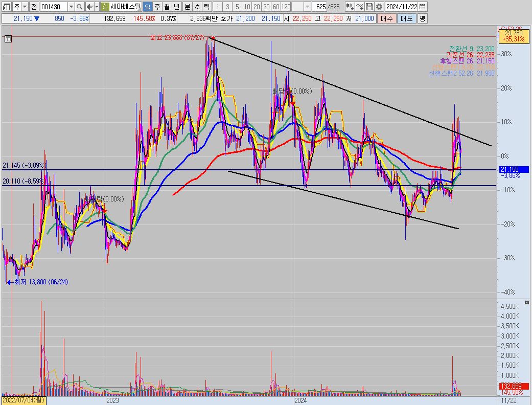Click the add line indicator icon
This screenshot has width=532, height=405.
(360, 7)
